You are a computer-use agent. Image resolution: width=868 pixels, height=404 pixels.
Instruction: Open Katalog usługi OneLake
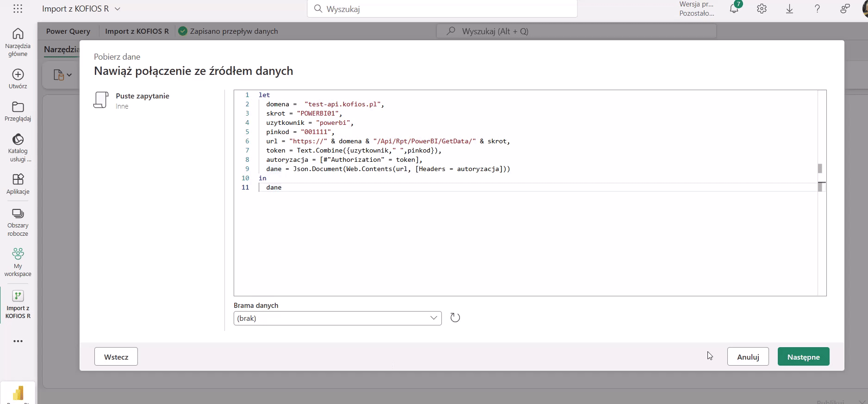point(18,147)
